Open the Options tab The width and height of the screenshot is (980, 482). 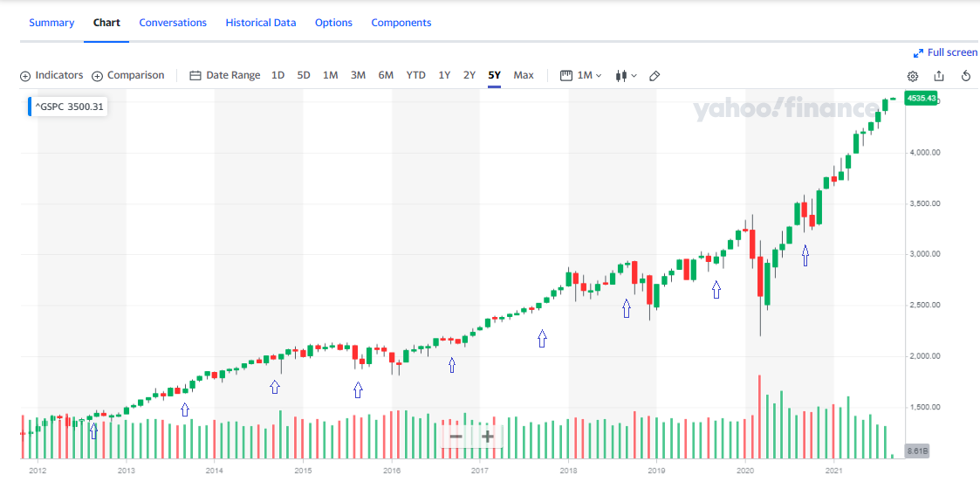(333, 23)
